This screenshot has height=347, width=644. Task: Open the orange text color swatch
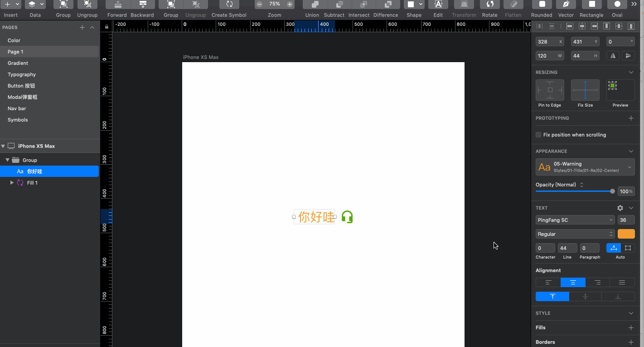pyautogui.click(x=626, y=234)
